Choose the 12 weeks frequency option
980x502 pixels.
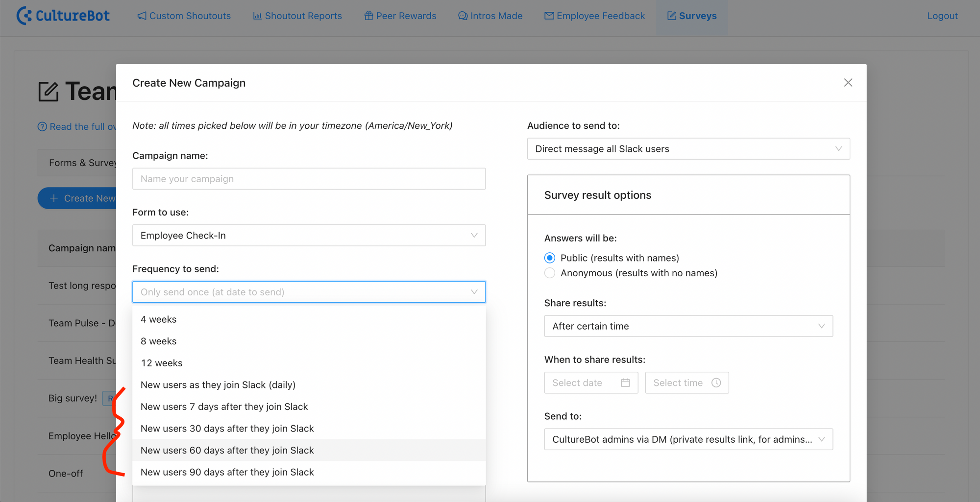309,363
